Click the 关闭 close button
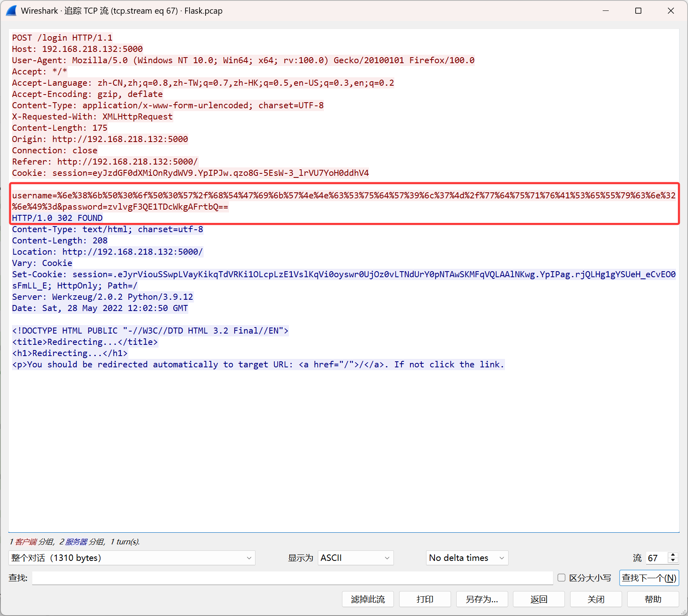This screenshot has width=688, height=616. point(596,599)
